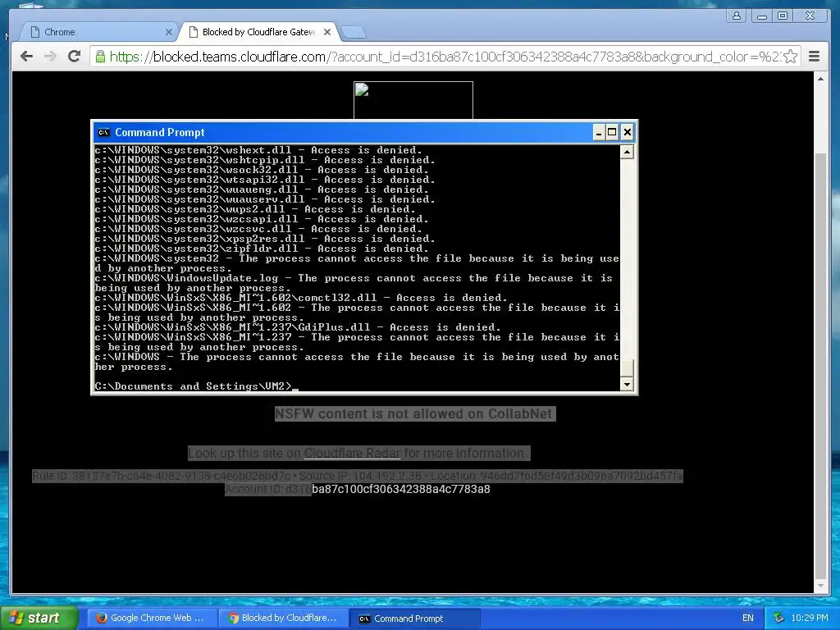Image resolution: width=840 pixels, height=630 pixels.
Task: Maximize the Command Prompt window
Action: tap(612, 132)
